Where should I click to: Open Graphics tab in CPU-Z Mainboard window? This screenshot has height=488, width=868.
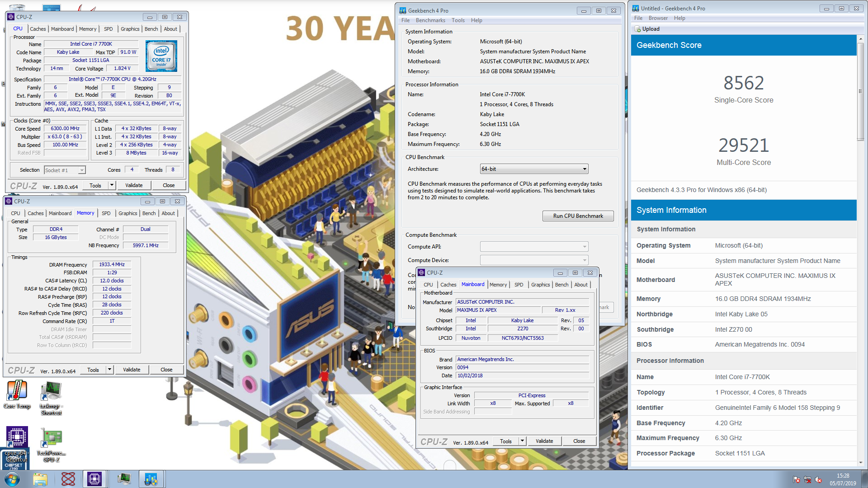541,285
